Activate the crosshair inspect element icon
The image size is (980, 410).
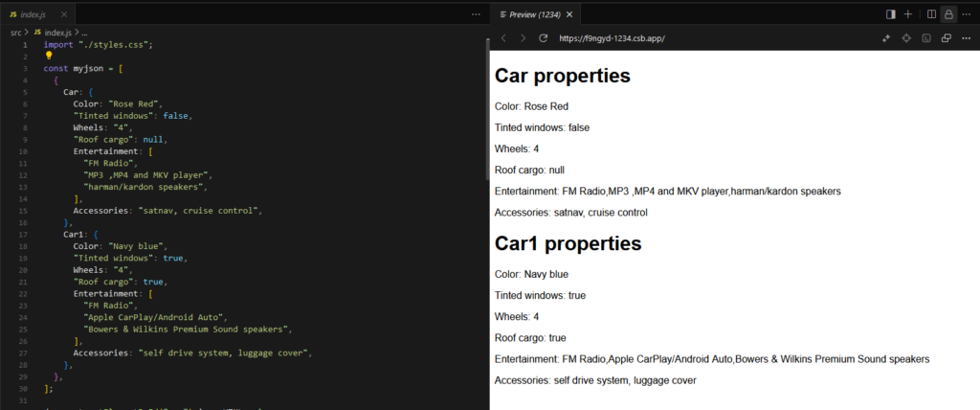click(x=905, y=38)
